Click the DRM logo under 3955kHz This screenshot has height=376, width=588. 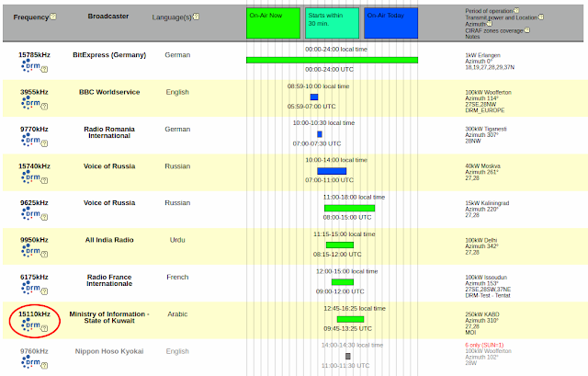click(30, 103)
